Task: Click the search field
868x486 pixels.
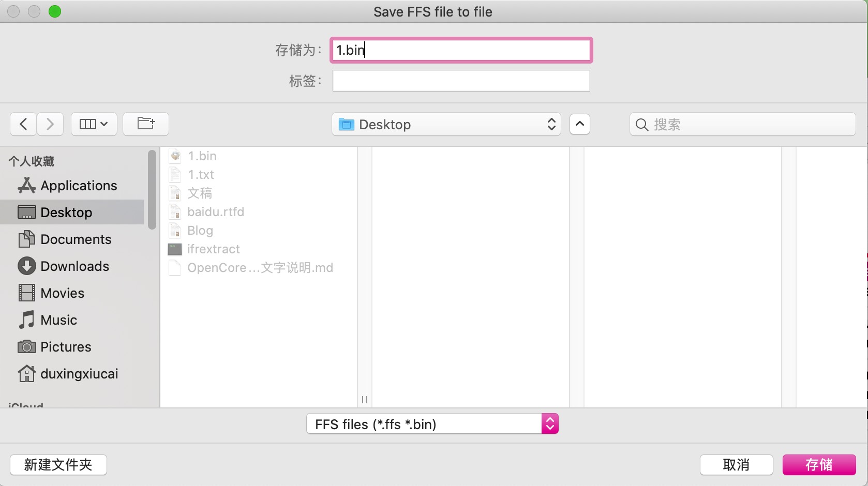Action: (742, 124)
